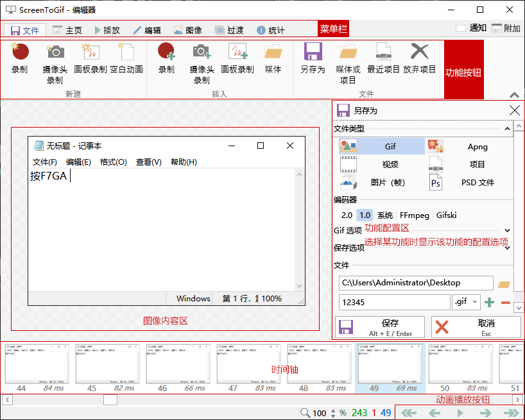Expand the 保存选项 section
The height and width of the screenshot is (420, 525).
coord(507,248)
